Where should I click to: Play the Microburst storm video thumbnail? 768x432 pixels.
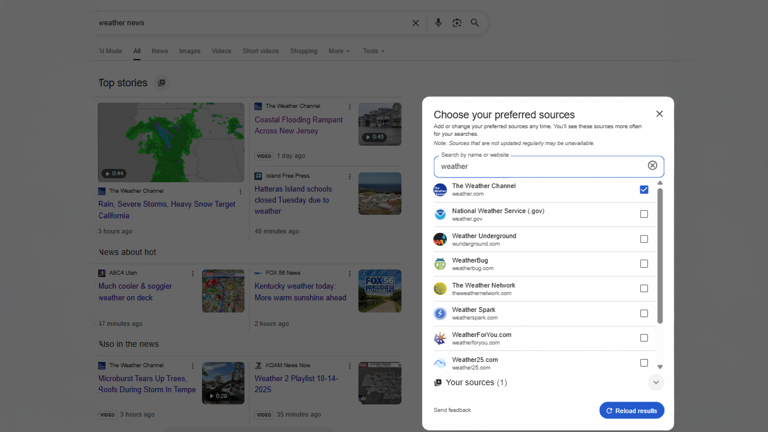click(x=223, y=383)
